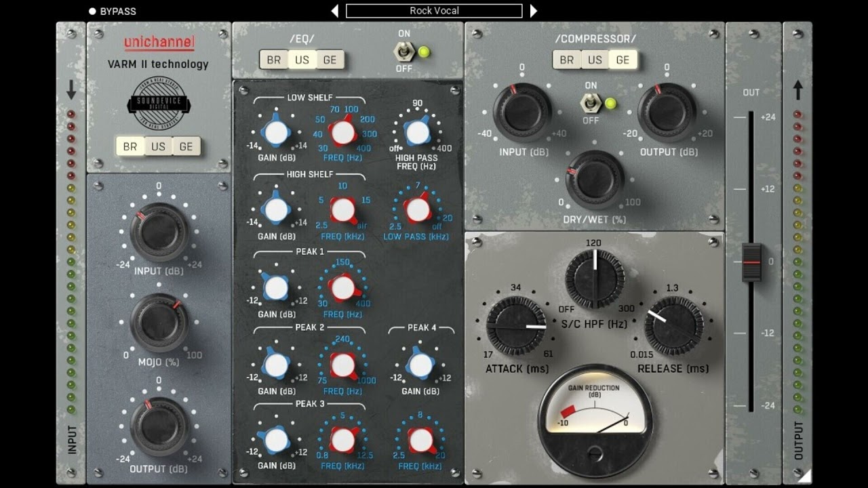Choose US model in Compressor section
Image resolution: width=868 pixels, height=488 pixels.
(595, 60)
